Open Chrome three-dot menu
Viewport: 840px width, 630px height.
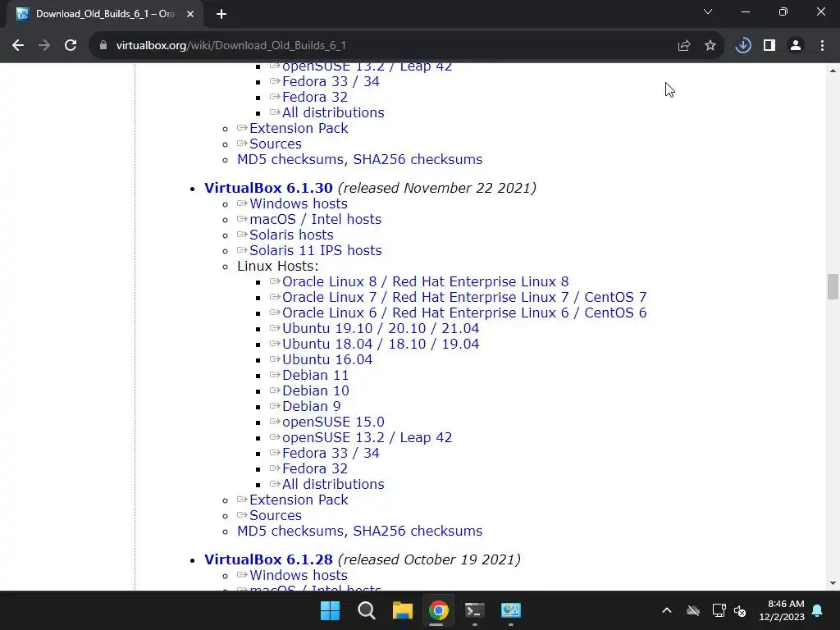[x=822, y=46]
